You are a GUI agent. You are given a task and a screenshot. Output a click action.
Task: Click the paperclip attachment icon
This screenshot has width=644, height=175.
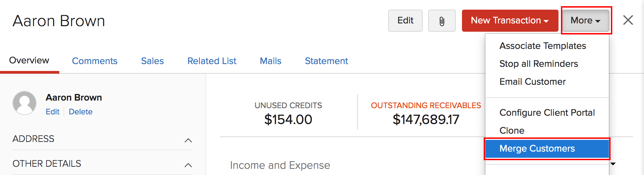coord(442,21)
